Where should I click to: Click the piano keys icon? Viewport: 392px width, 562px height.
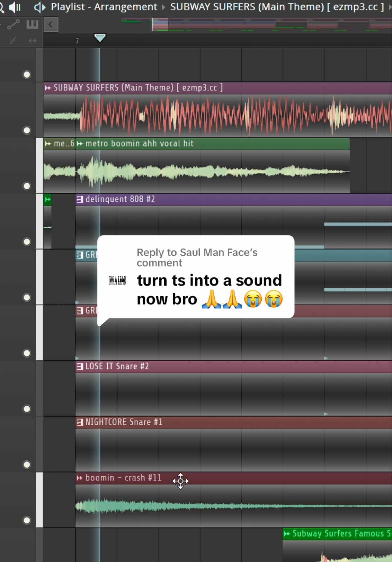pyautogui.click(x=32, y=24)
